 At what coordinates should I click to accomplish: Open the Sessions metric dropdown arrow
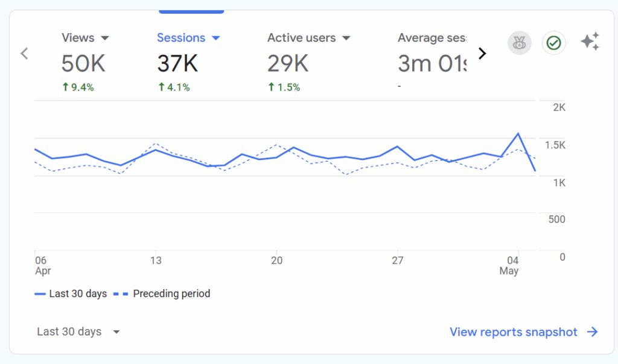216,38
